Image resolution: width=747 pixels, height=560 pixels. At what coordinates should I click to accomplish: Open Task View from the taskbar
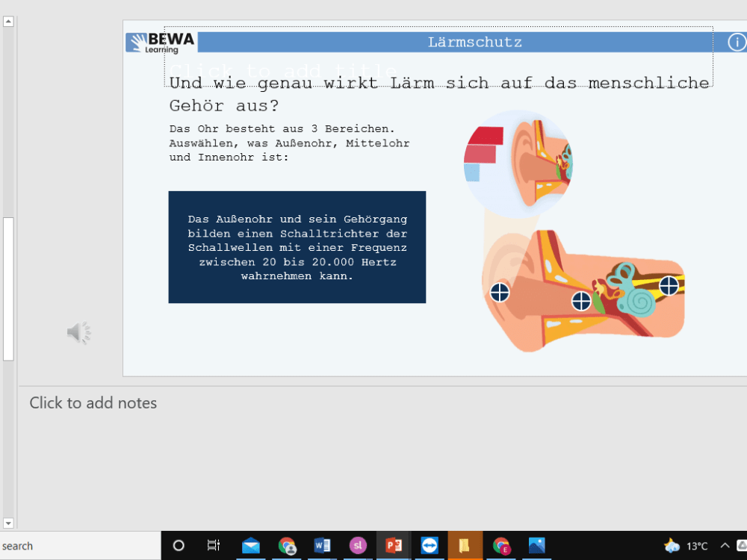coord(214,546)
